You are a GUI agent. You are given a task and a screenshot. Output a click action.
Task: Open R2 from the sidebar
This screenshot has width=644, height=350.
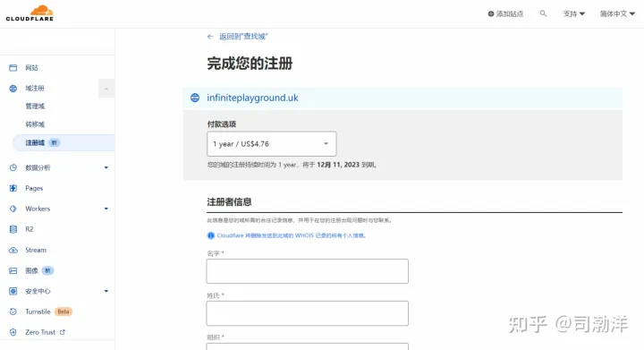[x=30, y=229]
